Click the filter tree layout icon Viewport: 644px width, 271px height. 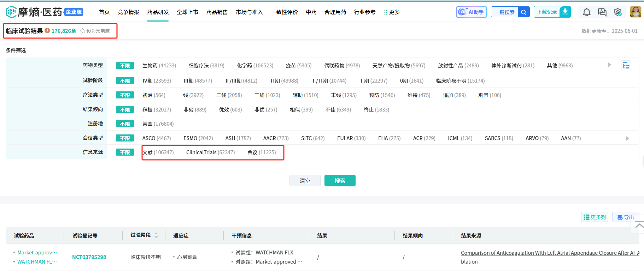(626, 66)
